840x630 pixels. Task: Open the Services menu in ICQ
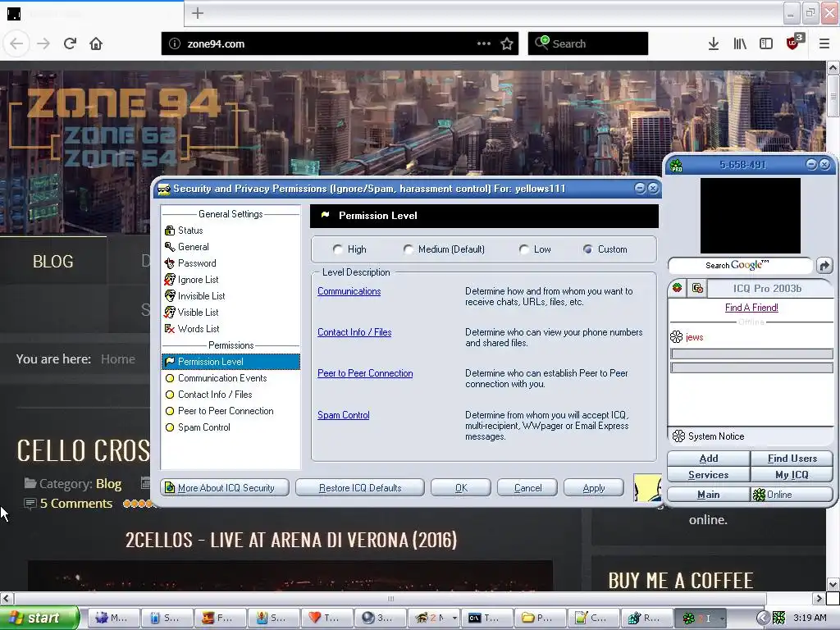click(708, 475)
